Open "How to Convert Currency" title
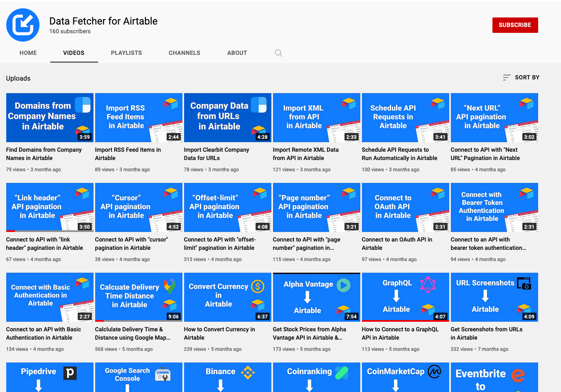 pyautogui.click(x=219, y=333)
